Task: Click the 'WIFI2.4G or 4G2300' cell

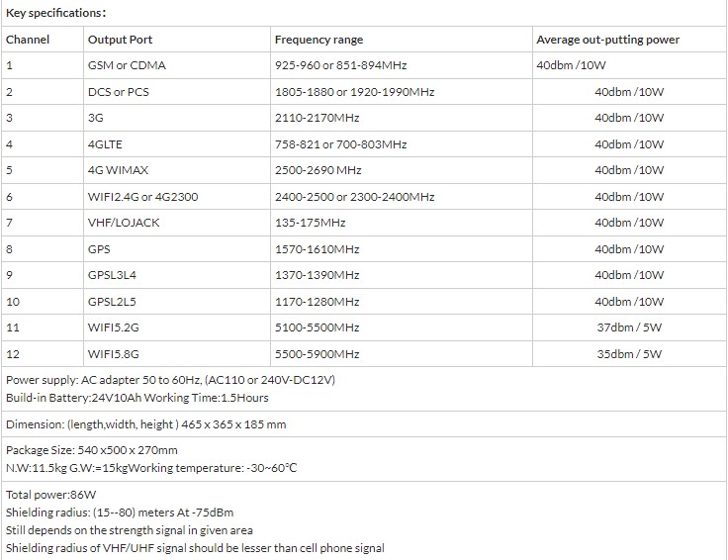Action: 142,197
